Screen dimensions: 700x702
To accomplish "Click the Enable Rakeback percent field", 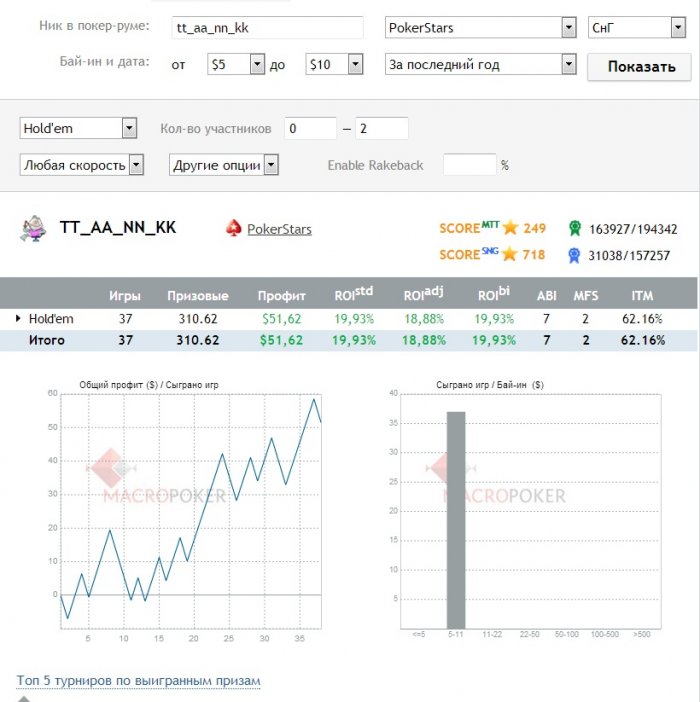I will pos(470,165).
